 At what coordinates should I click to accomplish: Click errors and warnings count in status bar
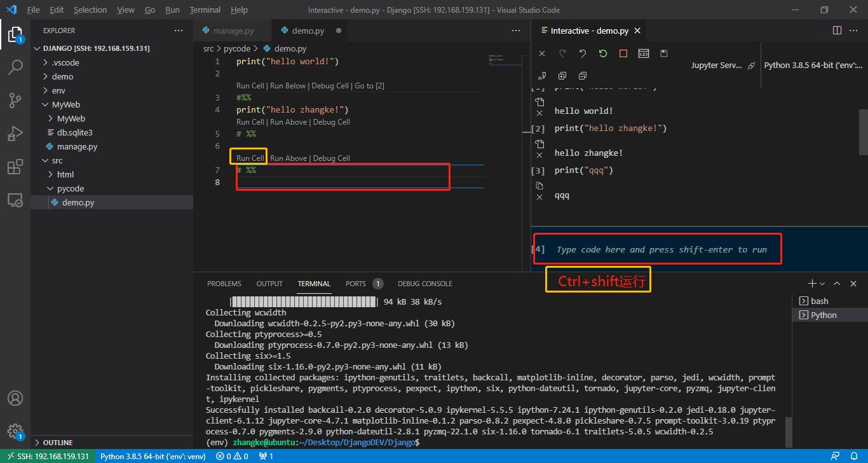click(x=232, y=456)
